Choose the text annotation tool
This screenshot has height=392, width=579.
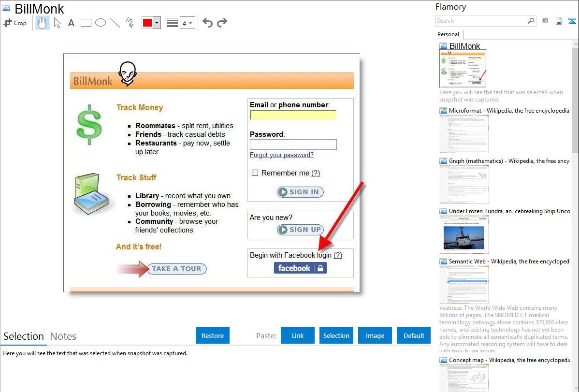71,23
